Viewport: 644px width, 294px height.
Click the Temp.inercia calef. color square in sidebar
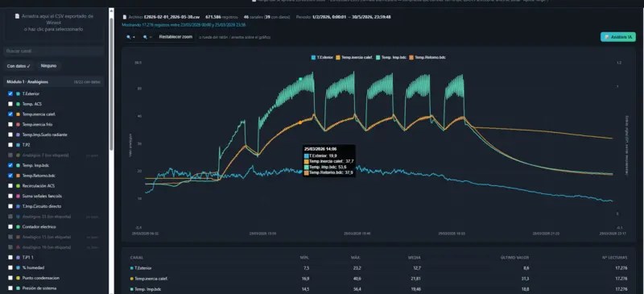[x=18, y=114]
